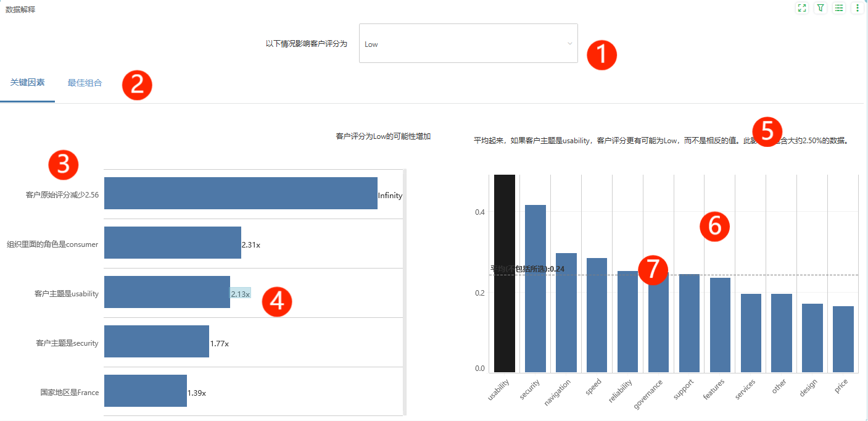Click the other x-axis label
The image size is (868, 421).
779,386
